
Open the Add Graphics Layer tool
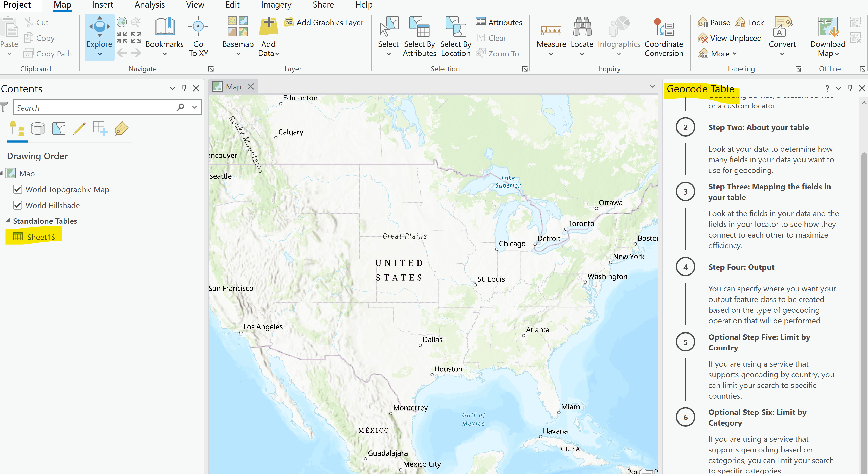pos(324,22)
